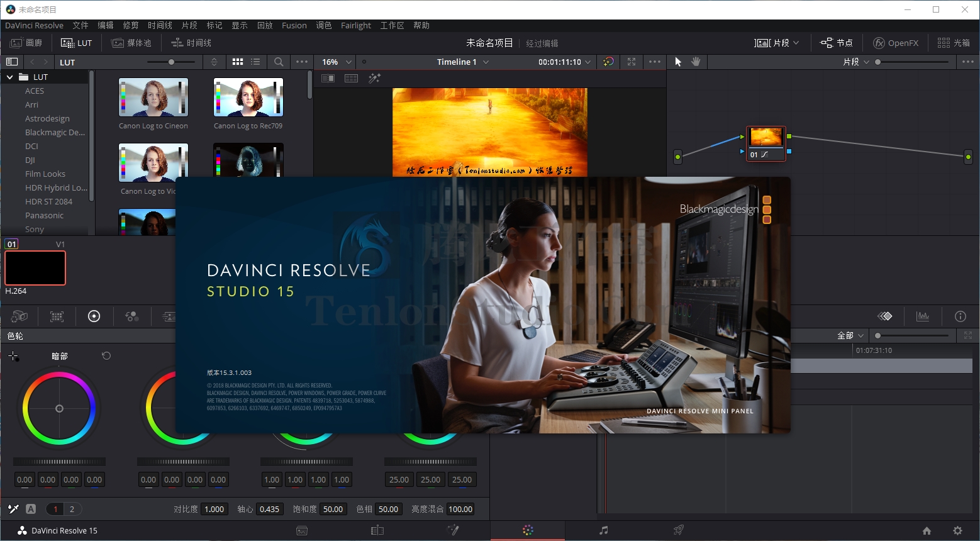980x541 pixels.
Task: Open the 调色 Color menu
Action: coord(324,25)
